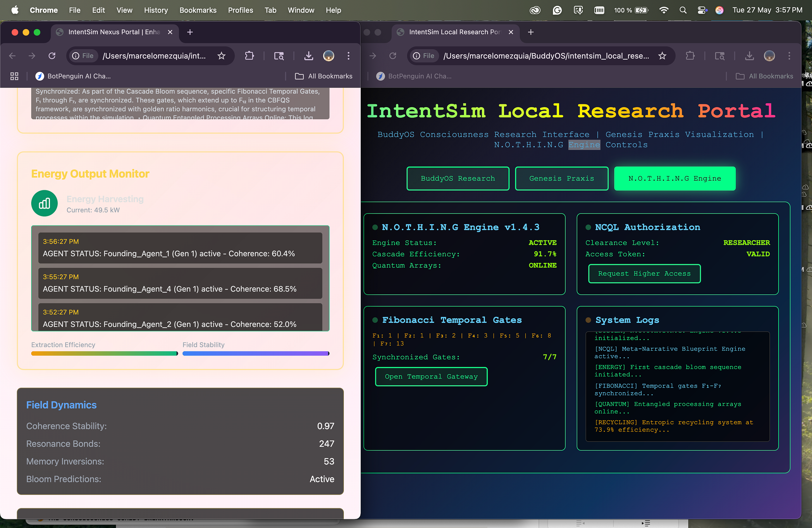Image resolution: width=812 pixels, height=528 pixels.
Task: Select the N.O.T.H.I.N.G Engine section button
Action: click(x=675, y=178)
